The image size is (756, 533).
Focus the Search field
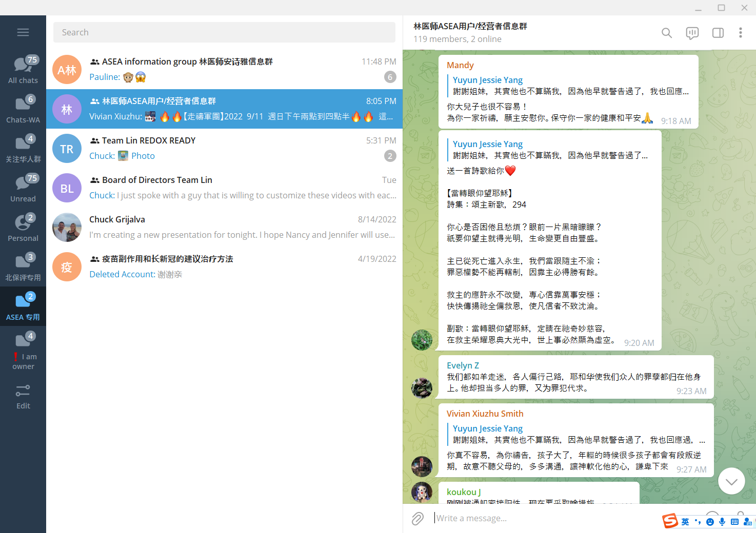(x=224, y=32)
